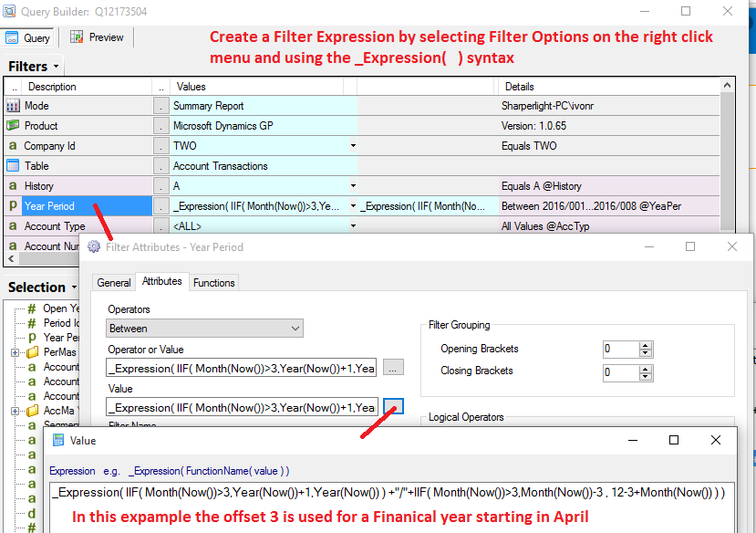Open the Company Id value dropdown
The height and width of the screenshot is (533, 756).
pos(353,146)
